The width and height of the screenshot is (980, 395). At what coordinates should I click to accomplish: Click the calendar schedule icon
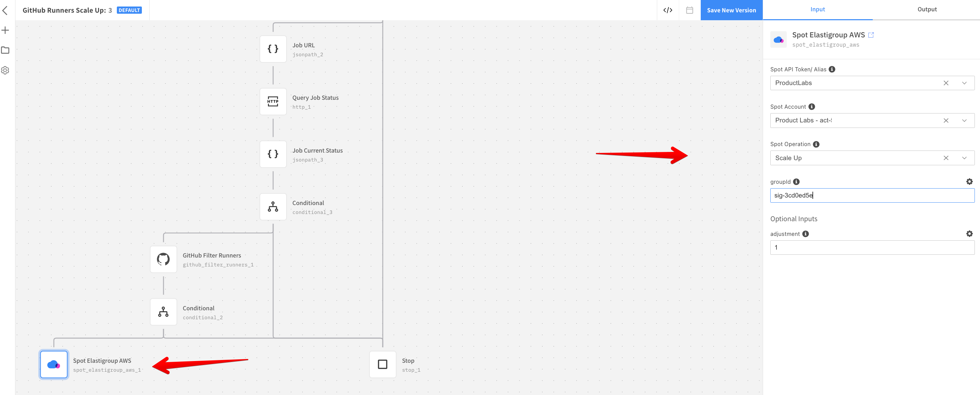[689, 10]
